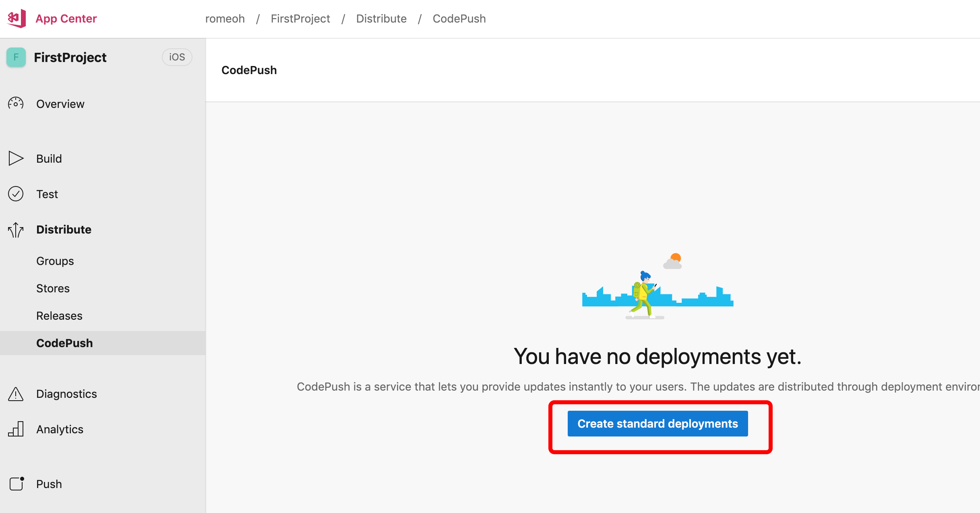
Task: Go to Releases in sidebar
Action: tap(59, 316)
